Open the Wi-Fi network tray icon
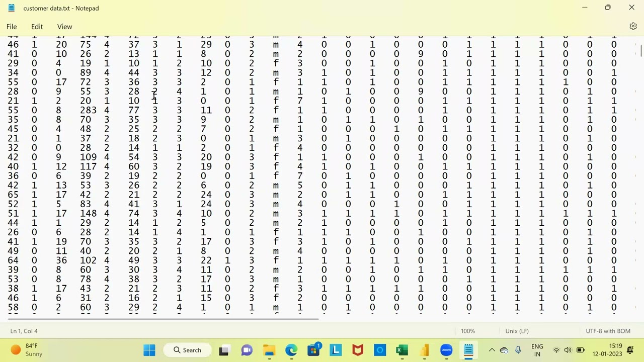 (x=556, y=350)
